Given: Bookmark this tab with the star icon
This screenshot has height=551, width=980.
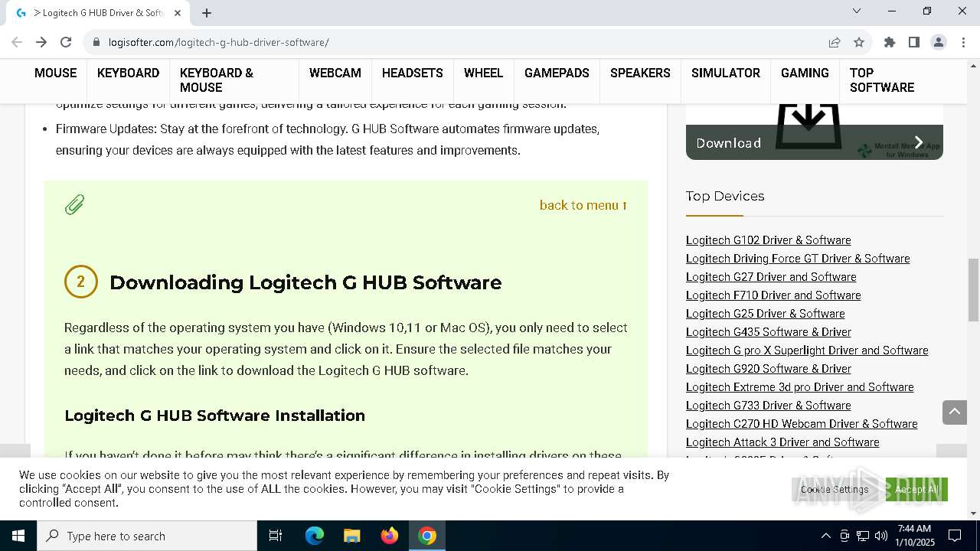Looking at the screenshot, I should (x=859, y=42).
